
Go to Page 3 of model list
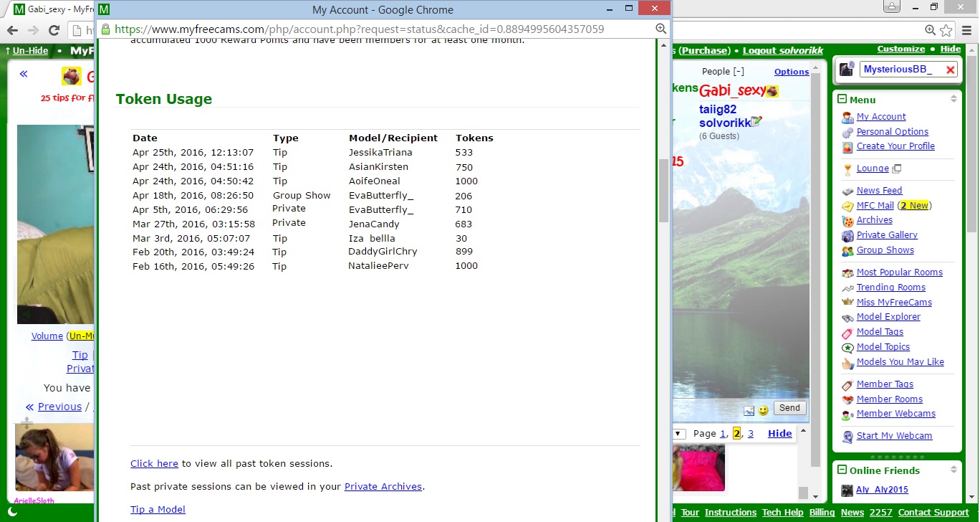[x=750, y=434]
